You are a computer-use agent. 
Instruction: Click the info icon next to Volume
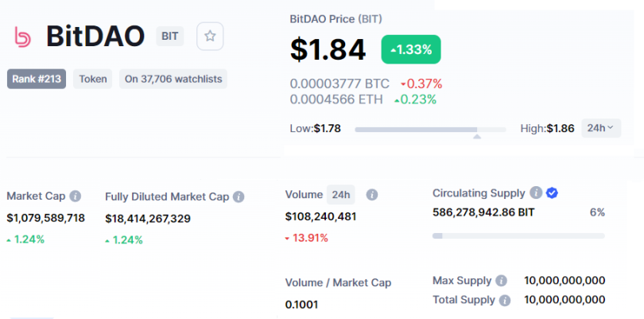click(x=372, y=195)
